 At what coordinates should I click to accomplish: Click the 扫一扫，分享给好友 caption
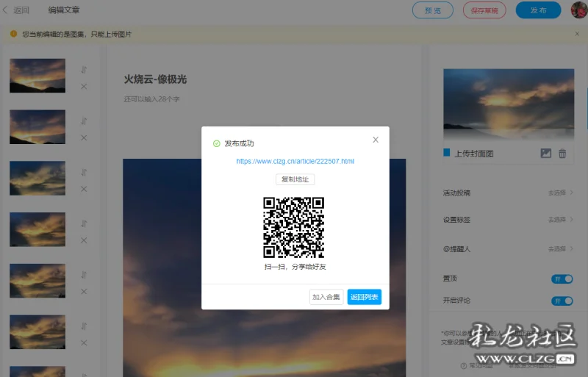[x=295, y=267]
